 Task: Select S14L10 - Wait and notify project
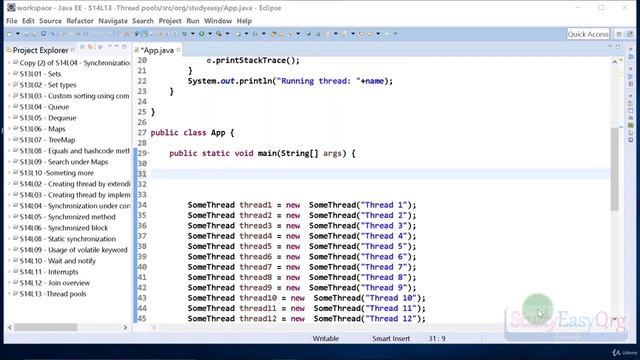pos(58,261)
